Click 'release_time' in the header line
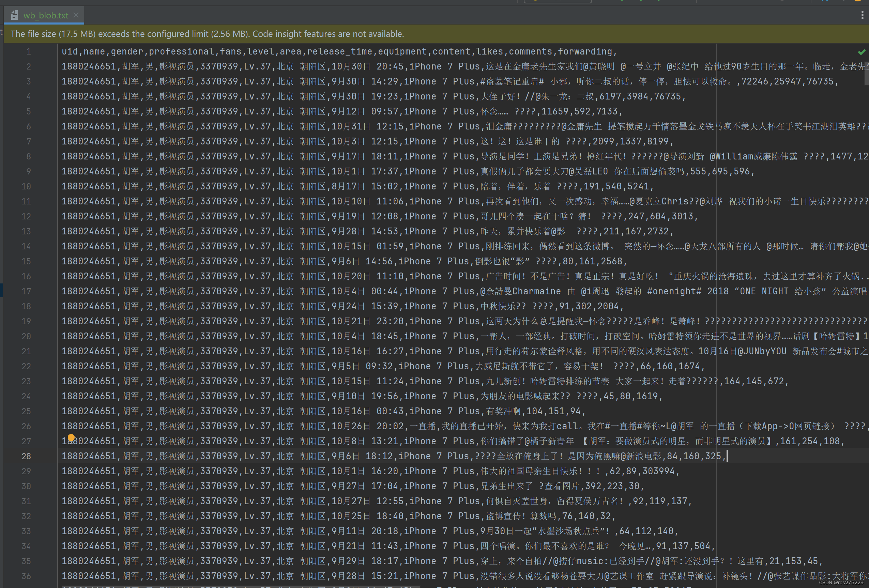Screen dimensions: 869x588 click(339, 51)
